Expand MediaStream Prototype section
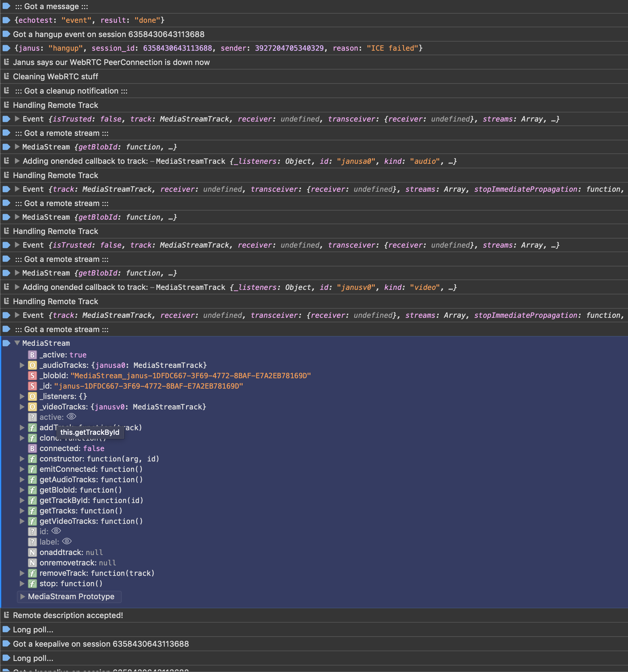This screenshot has width=628, height=672. pyautogui.click(x=23, y=597)
